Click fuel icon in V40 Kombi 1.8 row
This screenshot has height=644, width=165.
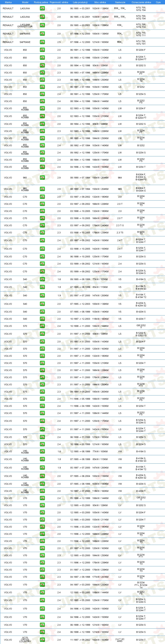tap(42, 459)
